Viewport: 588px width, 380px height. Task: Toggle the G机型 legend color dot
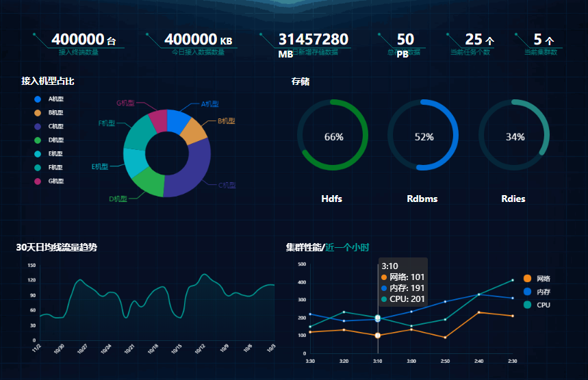point(38,181)
